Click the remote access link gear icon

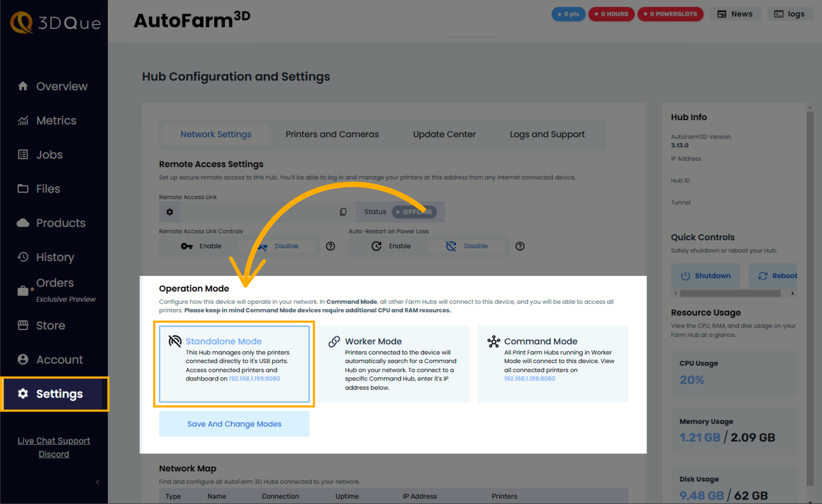click(x=169, y=212)
